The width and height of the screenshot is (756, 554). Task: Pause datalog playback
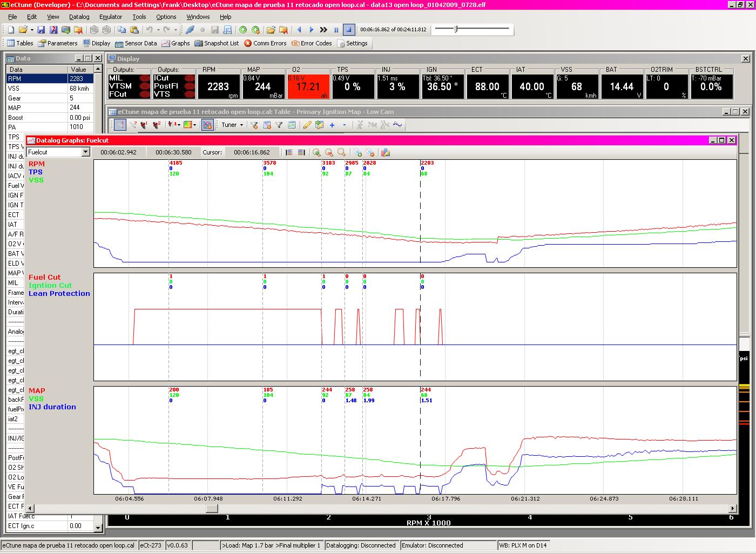[x=336, y=30]
